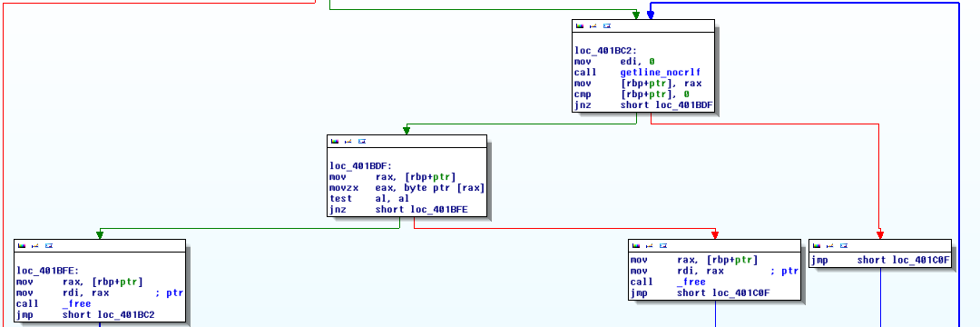Click the pencil edit icon on loc_401BFE block
Viewport: 980px width, 327px height.
[35, 246]
